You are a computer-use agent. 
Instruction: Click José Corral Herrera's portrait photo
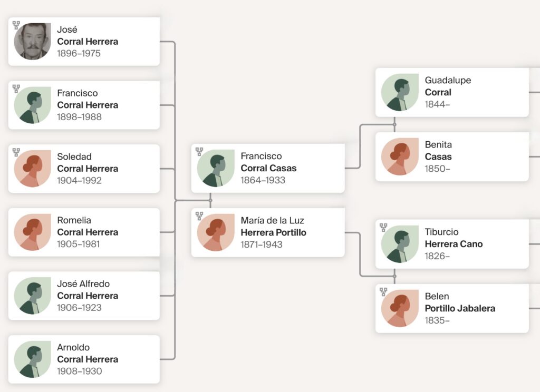click(32, 42)
